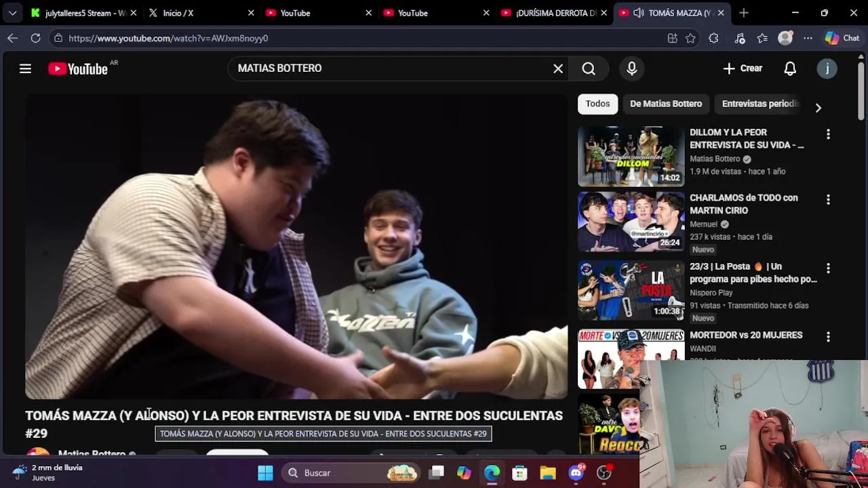This screenshot has width=868, height=488.
Task: Open the Nispero Play channel name
Action: click(x=711, y=293)
